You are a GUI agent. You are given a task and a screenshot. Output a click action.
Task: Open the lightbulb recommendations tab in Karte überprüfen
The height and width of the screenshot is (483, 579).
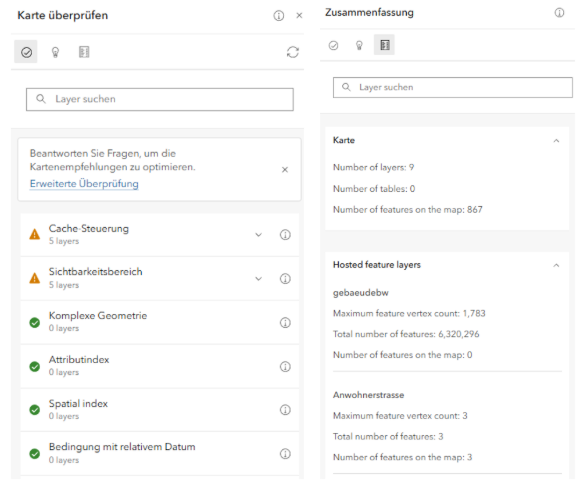(x=55, y=52)
